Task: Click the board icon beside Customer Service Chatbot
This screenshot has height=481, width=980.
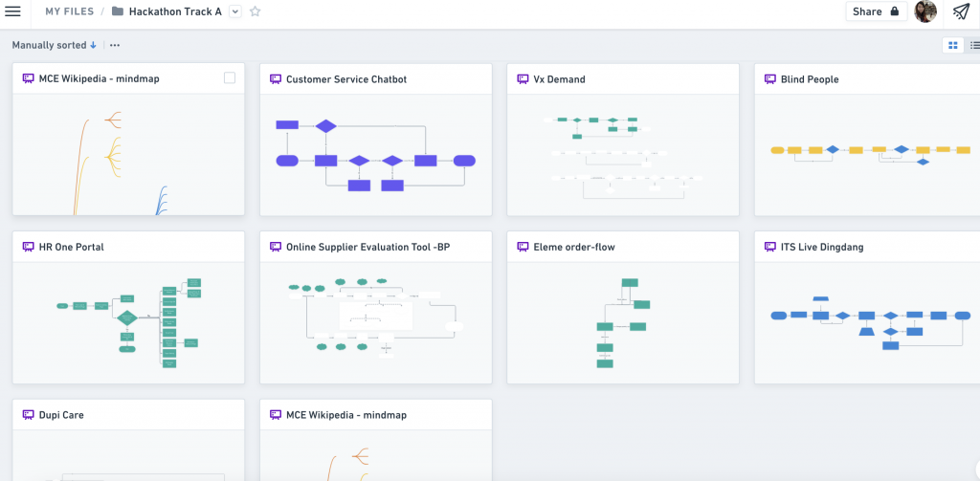Action: pyautogui.click(x=275, y=78)
